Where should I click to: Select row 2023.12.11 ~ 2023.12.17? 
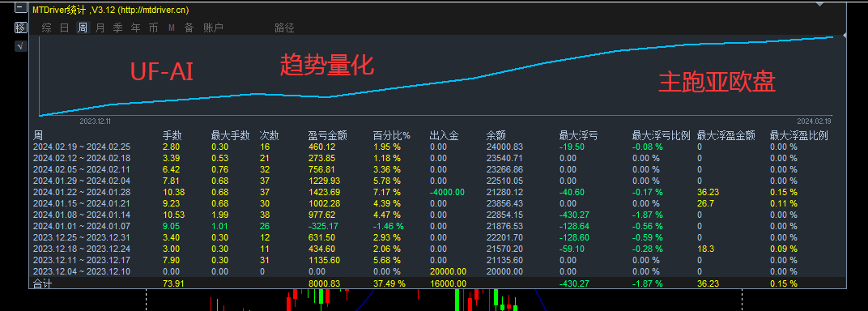[x=437, y=260]
